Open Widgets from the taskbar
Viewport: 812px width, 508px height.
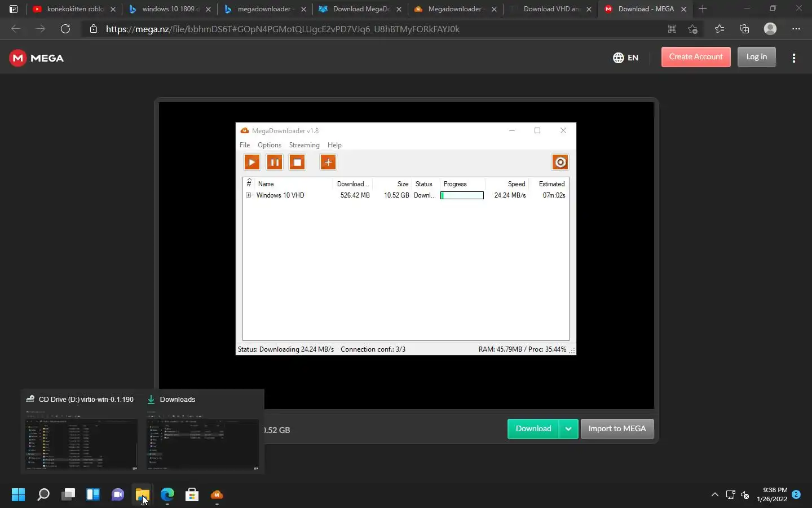pyautogui.click(x=93, y=495)
